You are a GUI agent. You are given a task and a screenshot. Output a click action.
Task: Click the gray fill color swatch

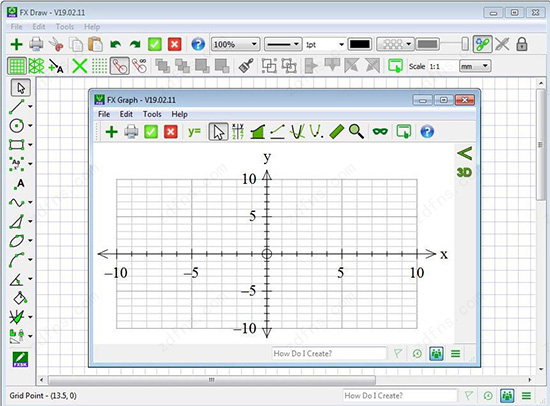(x=428, y=44)
